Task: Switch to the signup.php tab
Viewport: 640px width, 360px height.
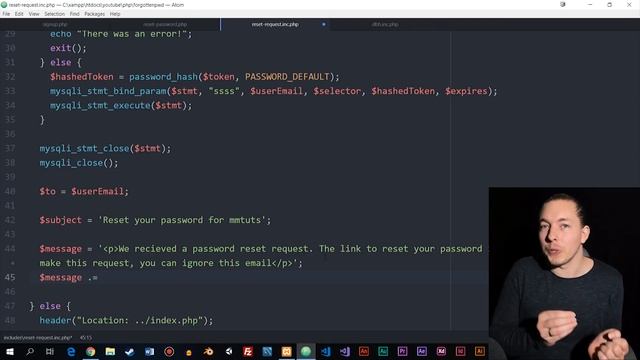Action: pyautogui.click(x=55, y=24)
